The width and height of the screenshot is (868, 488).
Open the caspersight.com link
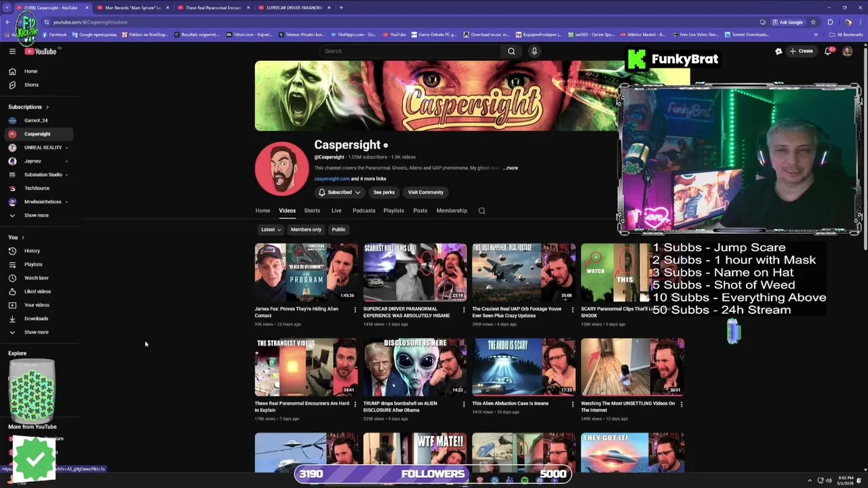pos(332,179)
